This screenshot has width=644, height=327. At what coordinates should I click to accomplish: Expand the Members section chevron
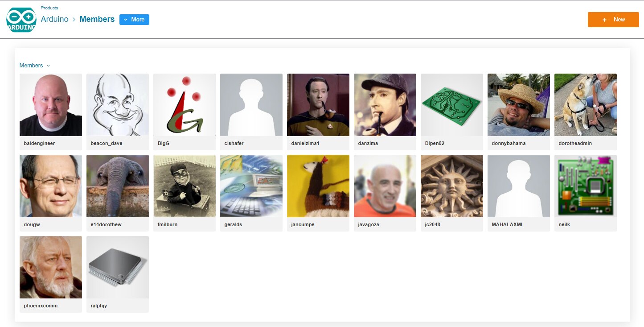click(48, 66)
